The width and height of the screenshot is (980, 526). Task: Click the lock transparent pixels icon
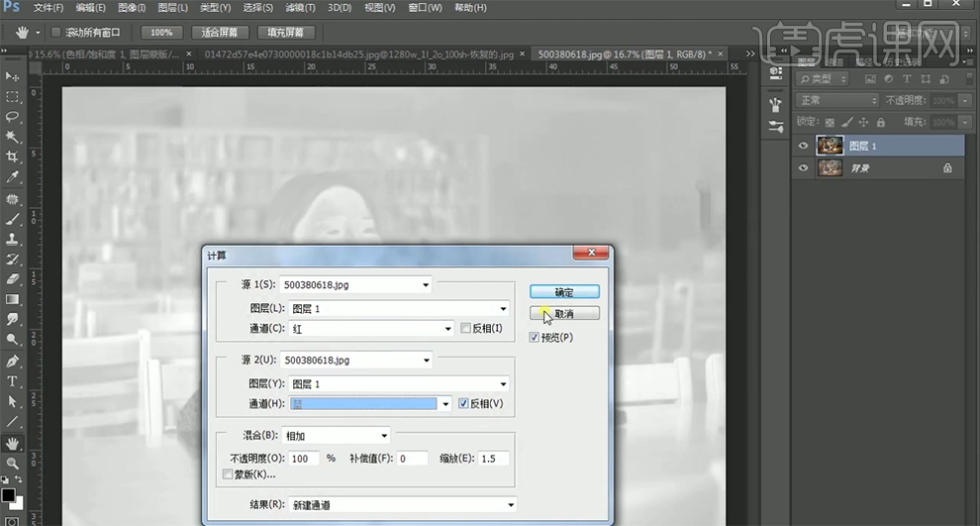pyautogui.click(x=831, y=122)
